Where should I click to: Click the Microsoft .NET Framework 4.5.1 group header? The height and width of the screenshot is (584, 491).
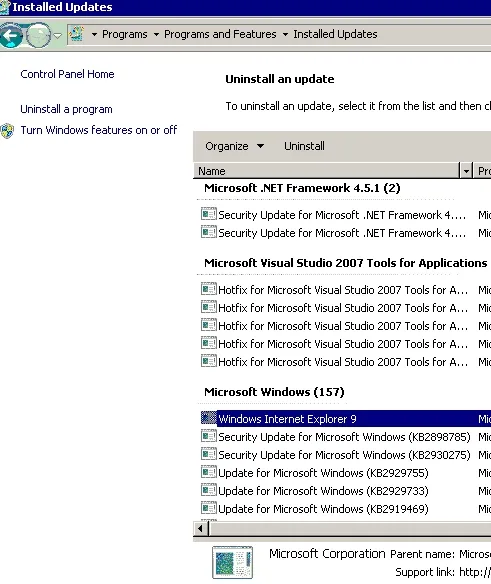pos(302,188)
